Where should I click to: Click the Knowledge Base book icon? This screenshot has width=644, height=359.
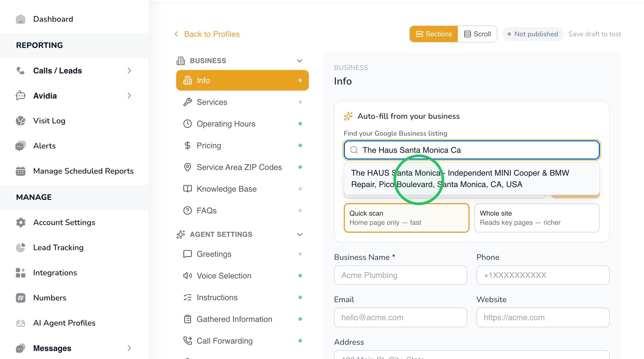[x=188, y=189]
